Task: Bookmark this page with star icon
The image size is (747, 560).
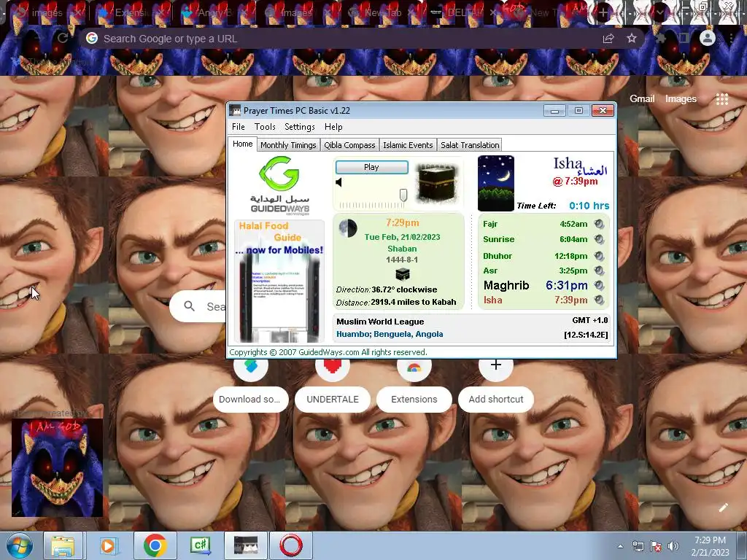Action: click(631, 38)
